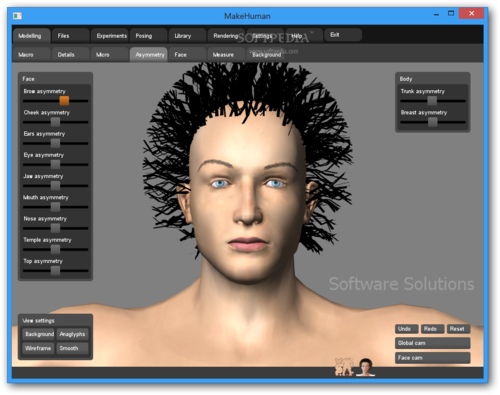Click the Reset button
Viewport: 500px width, 395px height.
point(458,329)
